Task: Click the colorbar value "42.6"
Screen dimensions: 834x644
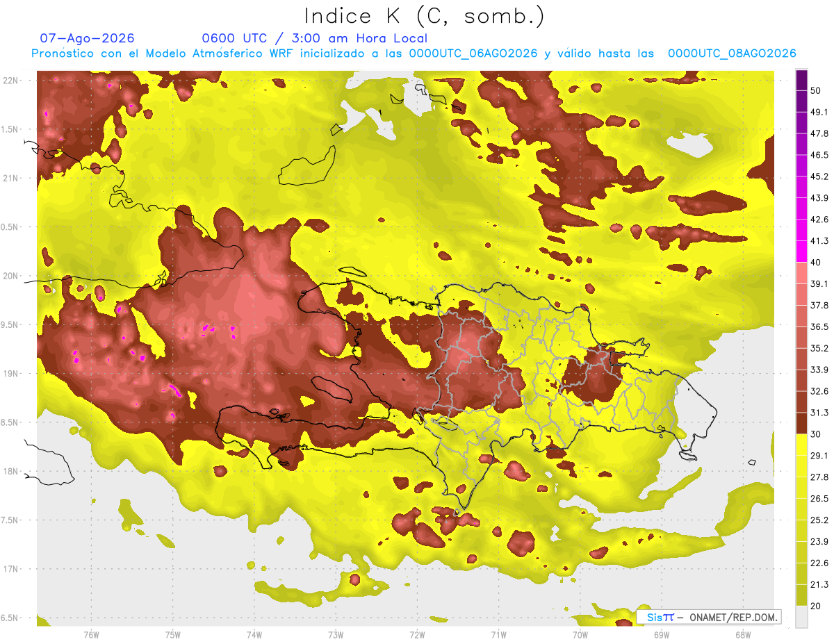Action: coord(819,220)
